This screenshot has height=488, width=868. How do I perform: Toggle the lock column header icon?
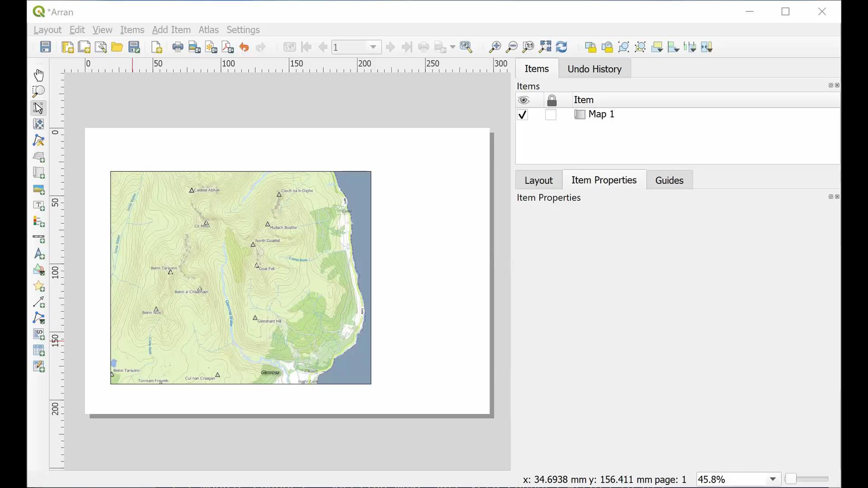552,100
